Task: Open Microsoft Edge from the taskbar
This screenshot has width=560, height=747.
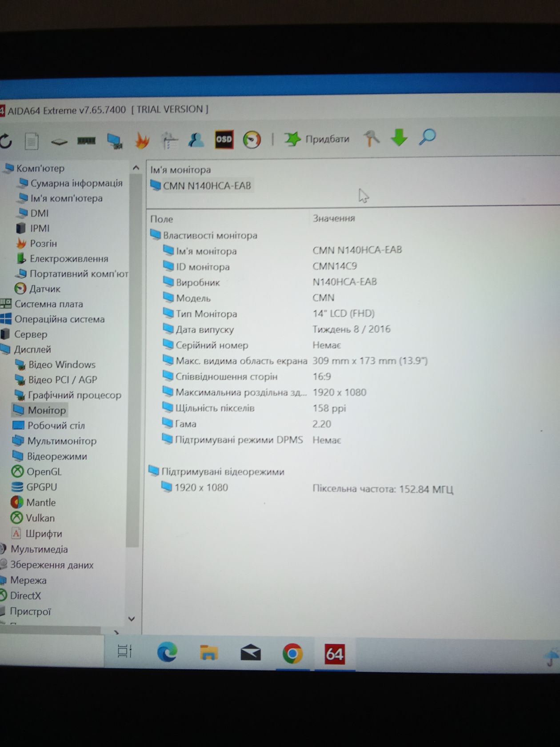Action: [167, 653]
